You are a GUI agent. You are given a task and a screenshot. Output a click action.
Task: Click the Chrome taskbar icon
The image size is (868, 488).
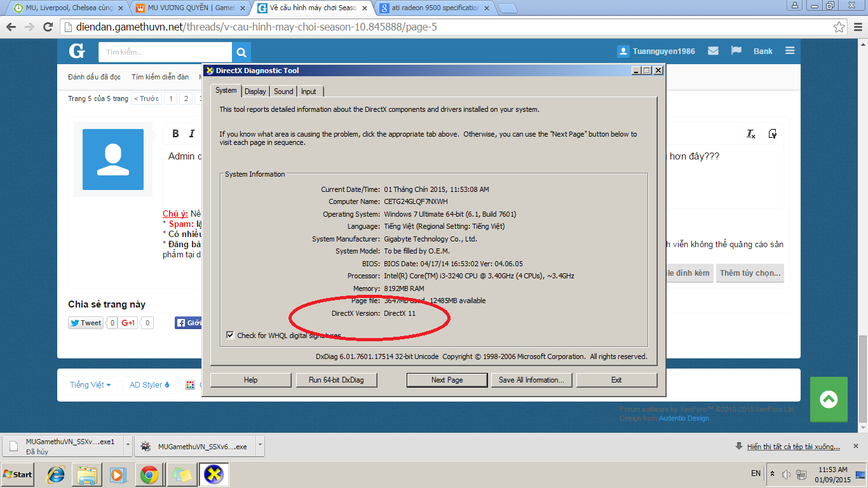[149, 475]
